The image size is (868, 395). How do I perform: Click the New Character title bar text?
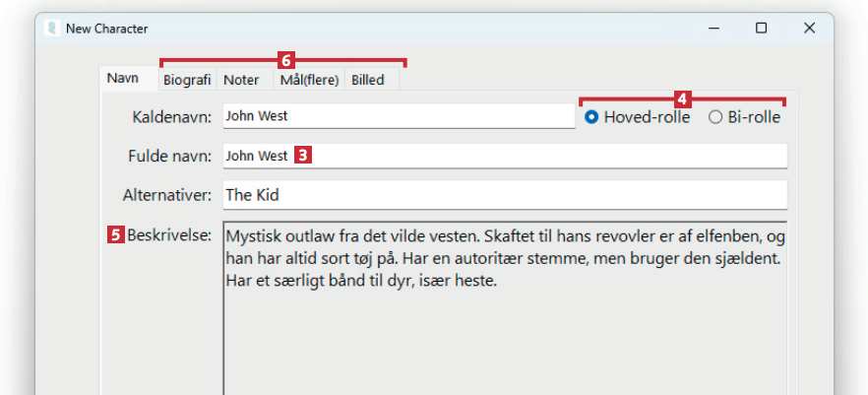click(x=106, y=29)
